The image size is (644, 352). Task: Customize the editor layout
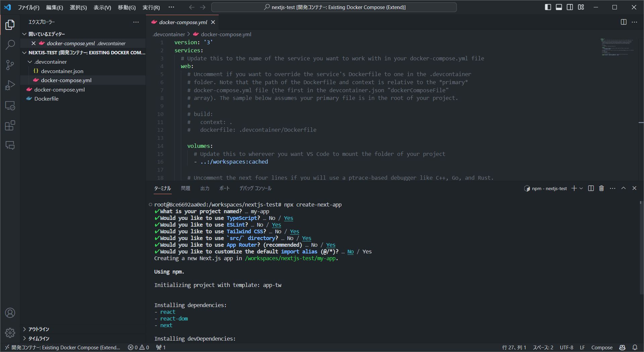click(581, 7)
